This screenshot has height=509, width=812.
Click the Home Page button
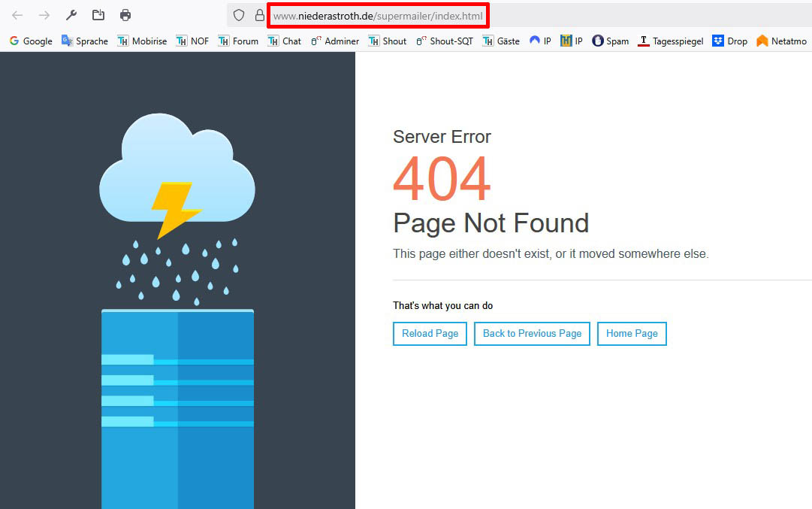[632, 334]
